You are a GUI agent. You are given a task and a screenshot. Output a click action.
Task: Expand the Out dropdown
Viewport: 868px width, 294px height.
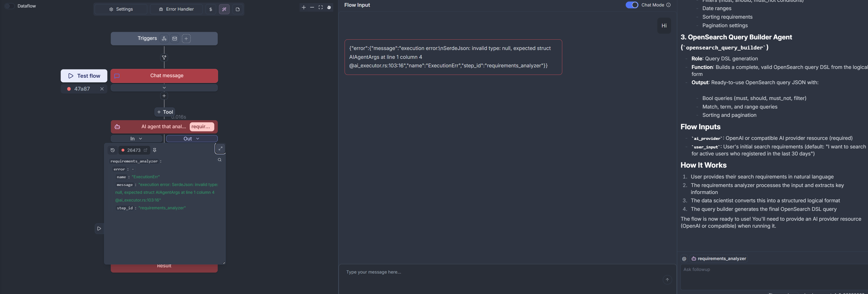pos(191,139)
